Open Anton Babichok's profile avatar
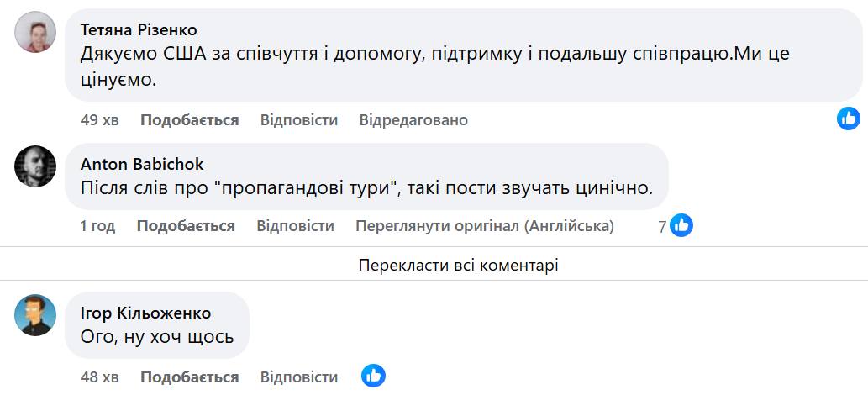The width and height of the screenshot is (868, 395). click(35, 166)
